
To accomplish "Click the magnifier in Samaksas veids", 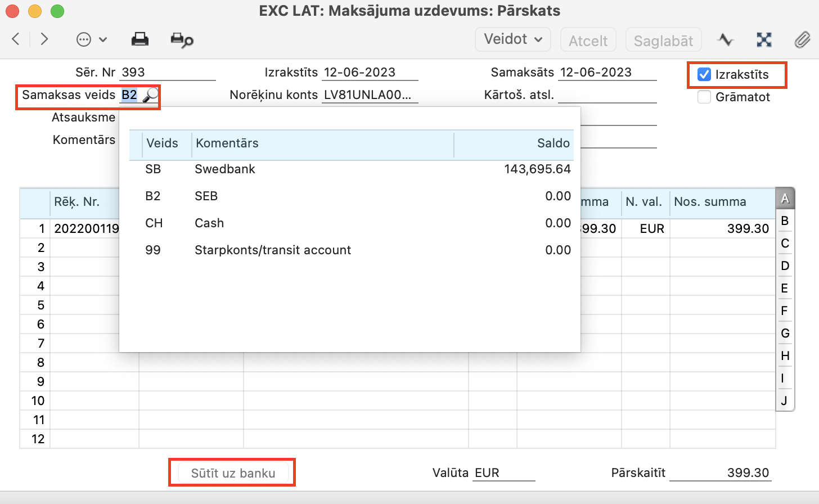I will [150, 96].
